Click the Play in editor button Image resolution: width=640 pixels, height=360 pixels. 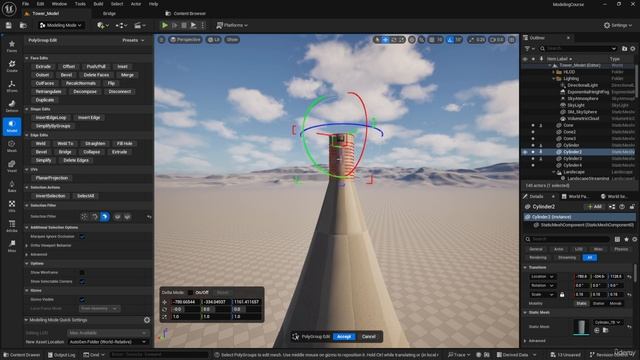point(164,25)
